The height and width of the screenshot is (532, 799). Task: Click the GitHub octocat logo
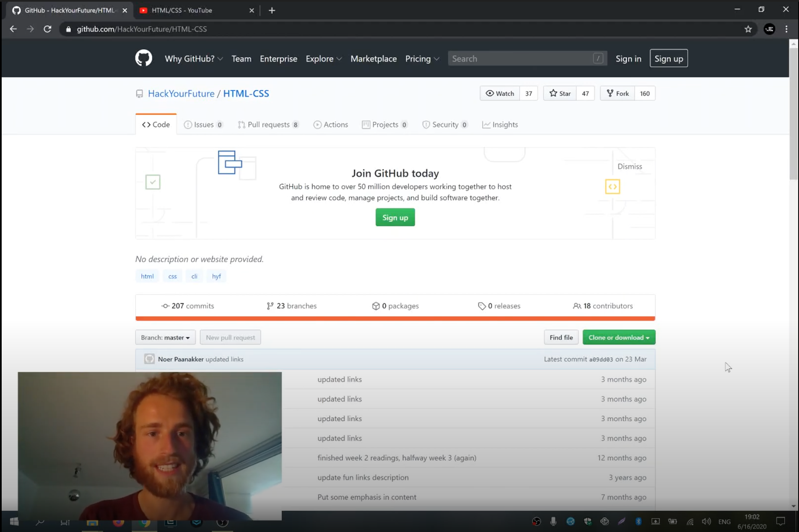pyautogui.click(x=143, y=58)
